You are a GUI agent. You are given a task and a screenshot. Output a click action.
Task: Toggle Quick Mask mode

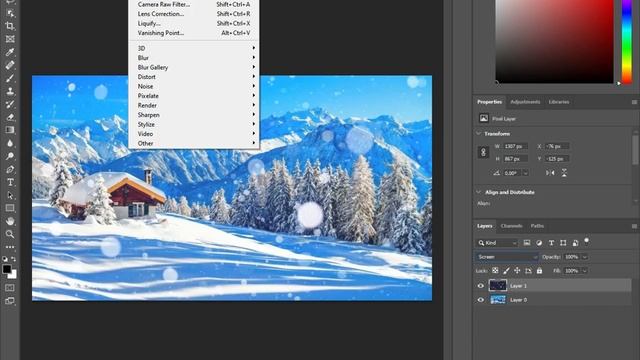click(x=10, y=288)
